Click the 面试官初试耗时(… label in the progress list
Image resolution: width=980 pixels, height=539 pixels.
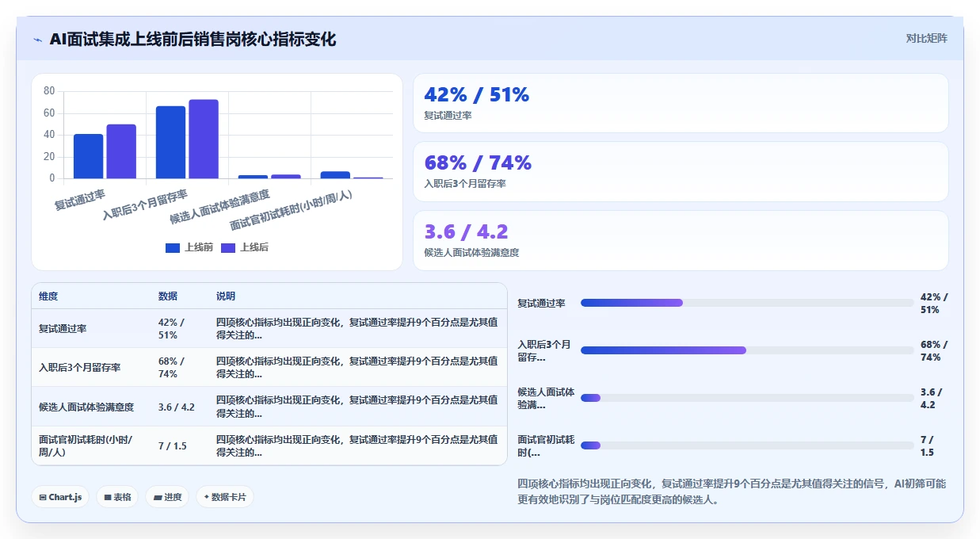tap(546, 445)
